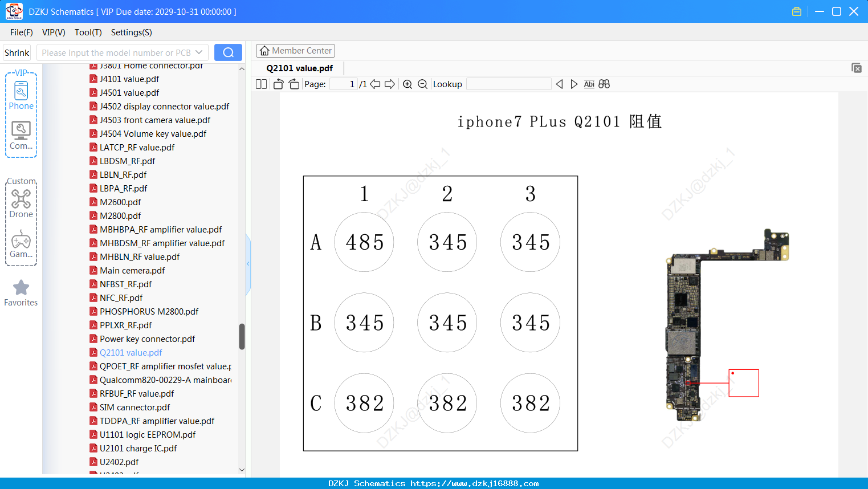Click the file list vertical scrollbar thumb

[x=242, y=336]
